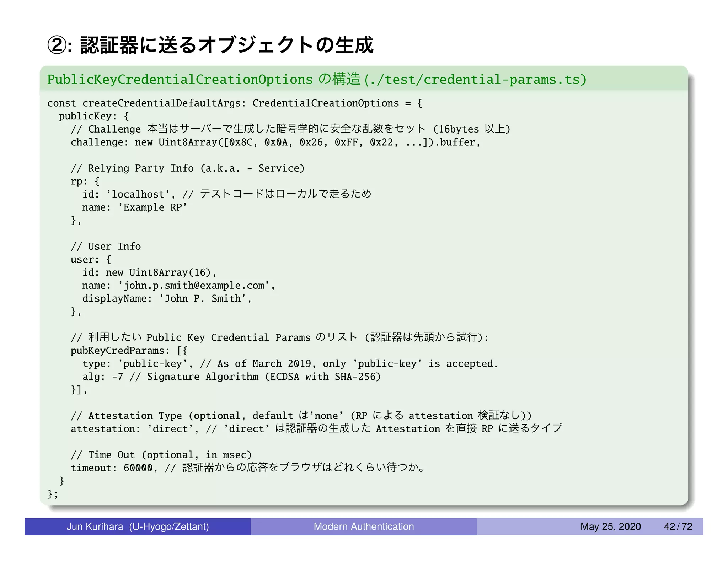Click the 'pubKeyCredParams: [{' line

(x=129, y=351)
